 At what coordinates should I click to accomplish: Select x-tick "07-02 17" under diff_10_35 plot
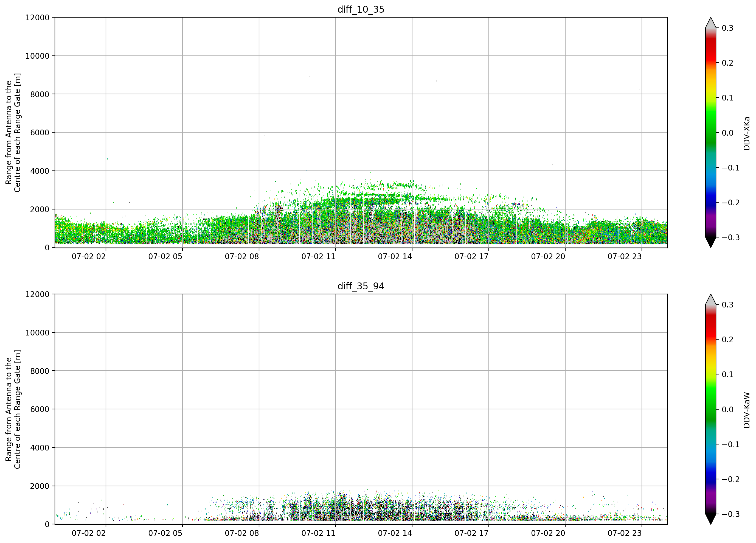[472, 256]
